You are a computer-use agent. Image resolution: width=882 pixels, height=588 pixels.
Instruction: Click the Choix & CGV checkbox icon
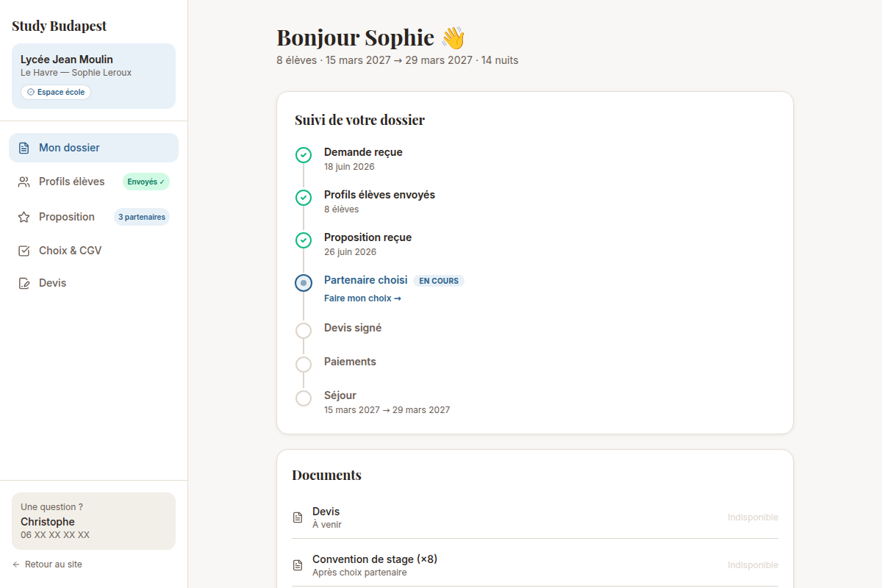point(24,251)
